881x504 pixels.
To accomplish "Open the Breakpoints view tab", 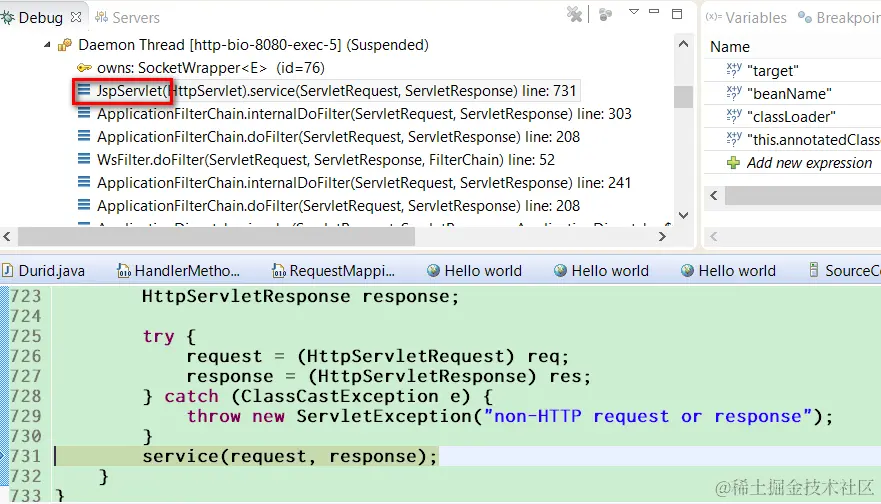I will [x=839, y=17].
